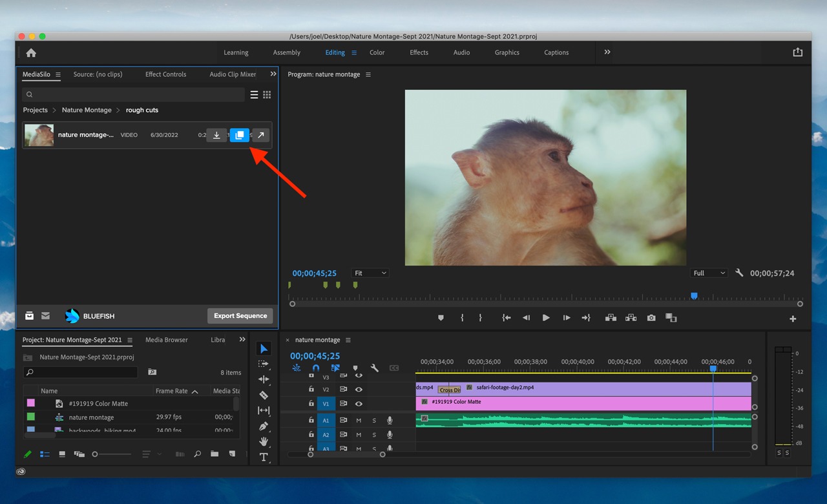Image resolution: width=827 pixels, height=504 pixels.
Task: Switch MediaSilo panel to grid view
Action: pyautogui.click(x=267, y=94)
